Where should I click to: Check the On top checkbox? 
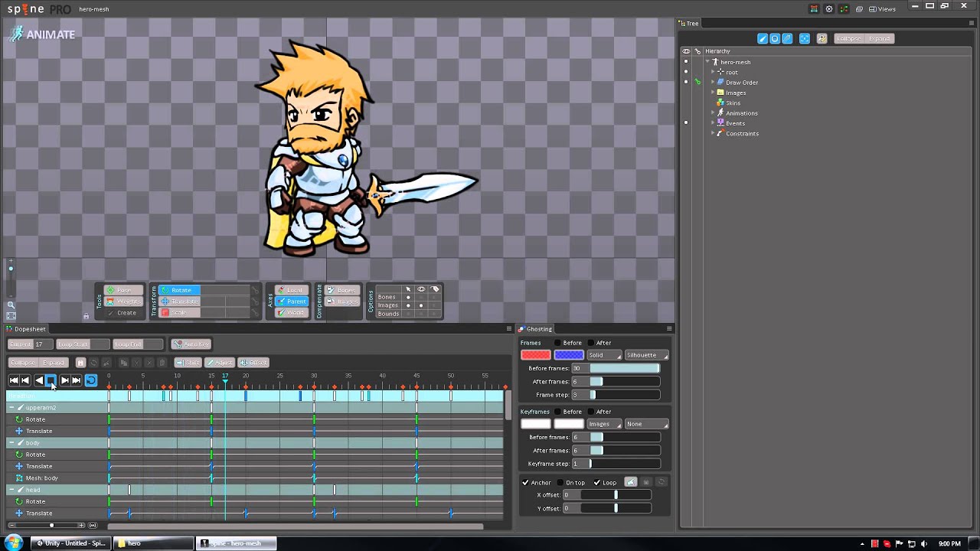(x=560, y=483)
